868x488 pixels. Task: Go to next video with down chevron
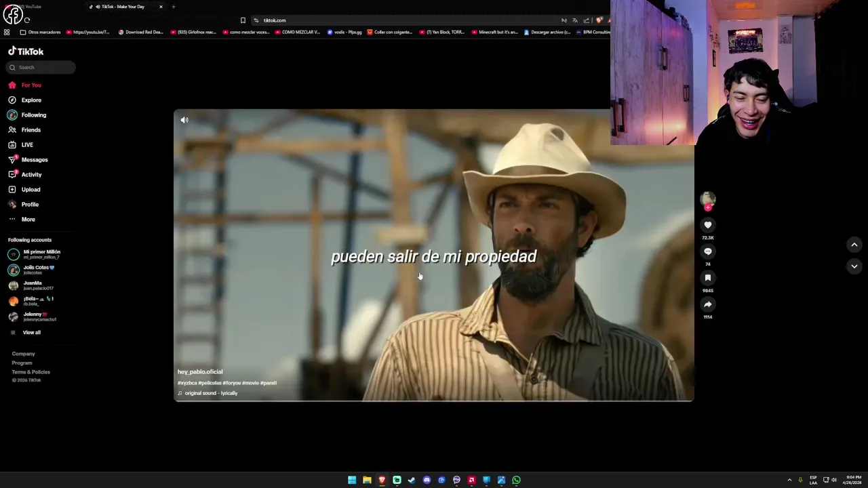tap(854, 266)
